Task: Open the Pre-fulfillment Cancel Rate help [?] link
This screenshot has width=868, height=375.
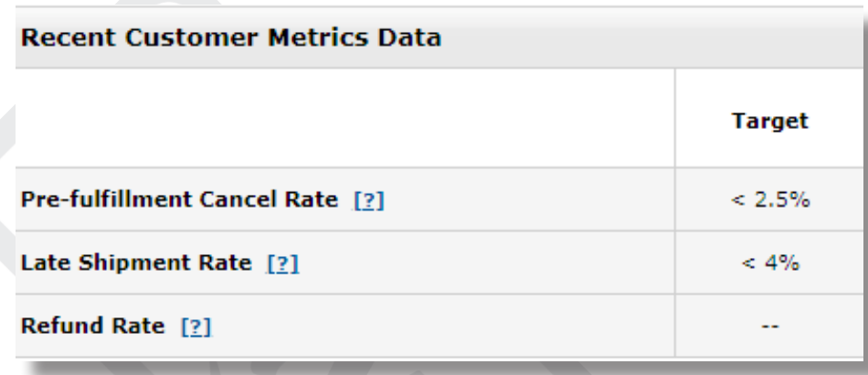Action: 369,200
